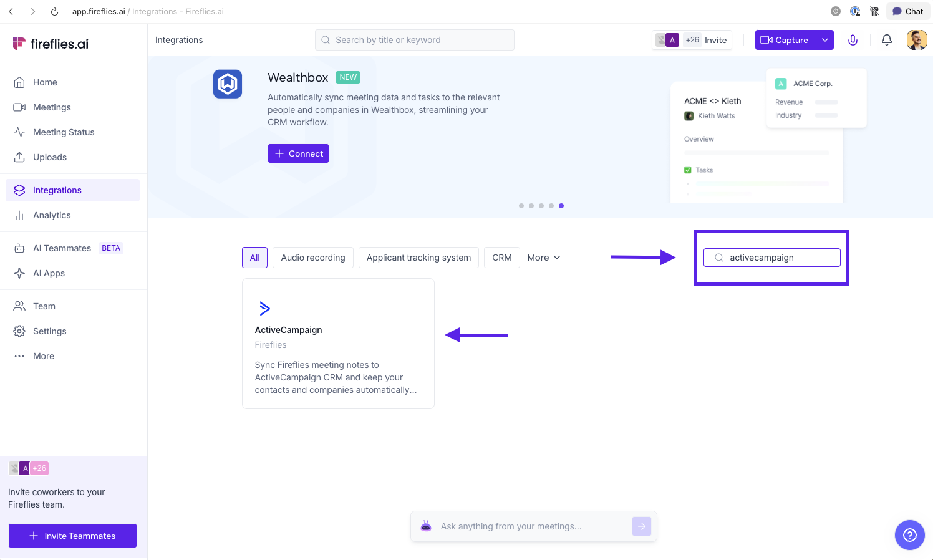
Task: Click the +26 Invite button in header
Action: pyautogui.click(x=692, y=40)
